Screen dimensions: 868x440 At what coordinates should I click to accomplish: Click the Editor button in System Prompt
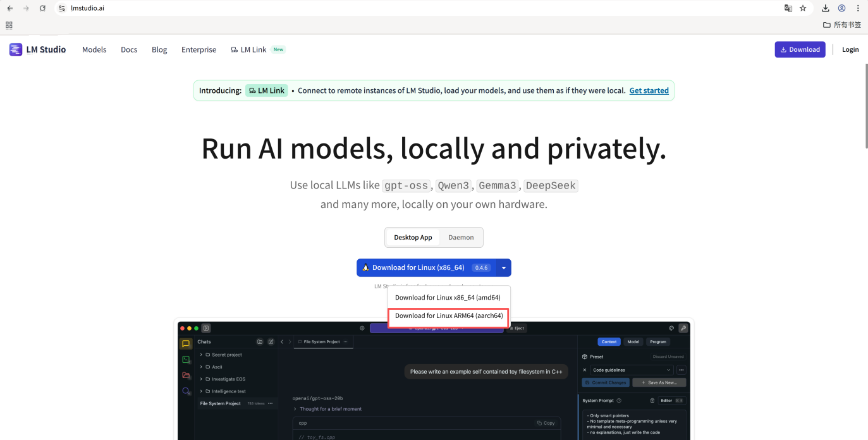click(671, 400)
